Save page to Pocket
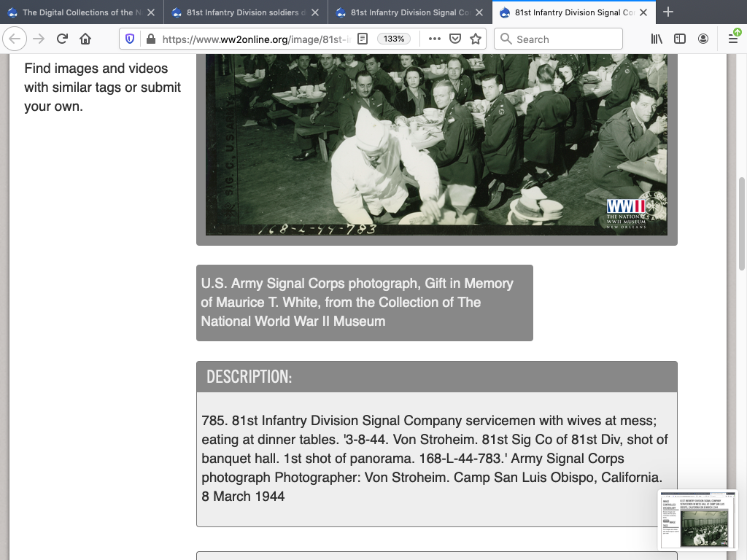 455,39
